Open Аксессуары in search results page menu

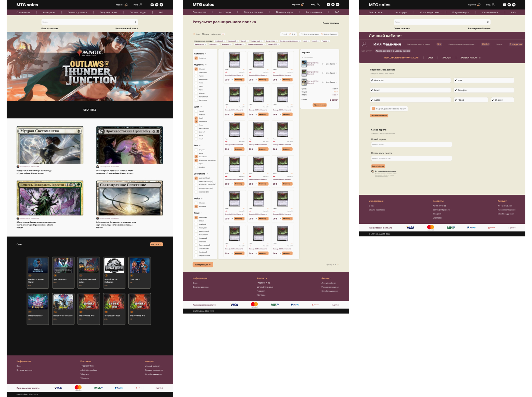coord(225,12)
